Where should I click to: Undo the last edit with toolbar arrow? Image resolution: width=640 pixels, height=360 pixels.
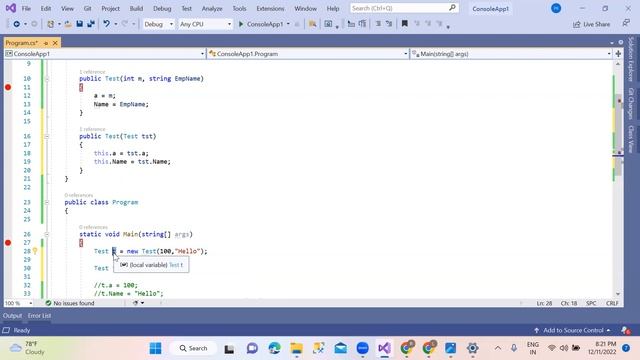click(106, 24)
